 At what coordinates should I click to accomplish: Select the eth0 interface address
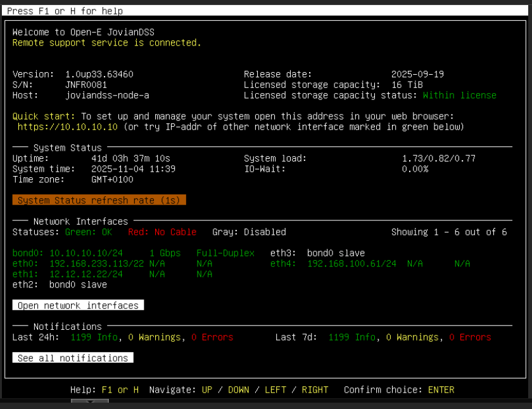(96, 263)
